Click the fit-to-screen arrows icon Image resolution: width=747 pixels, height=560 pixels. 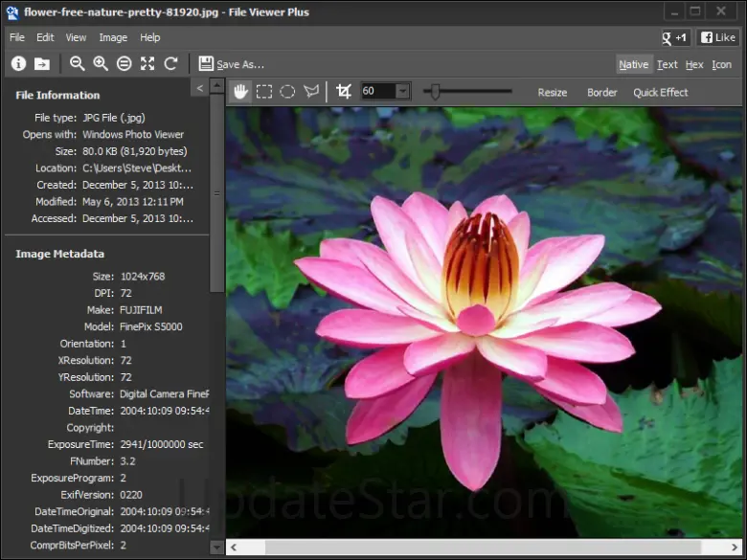click(x=147, y=64)
